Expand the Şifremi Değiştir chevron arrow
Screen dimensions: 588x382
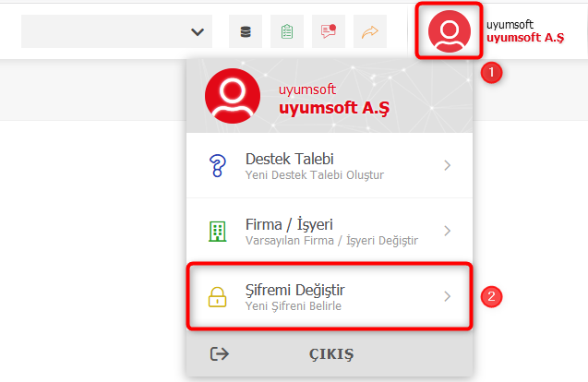tap(448, 296)
